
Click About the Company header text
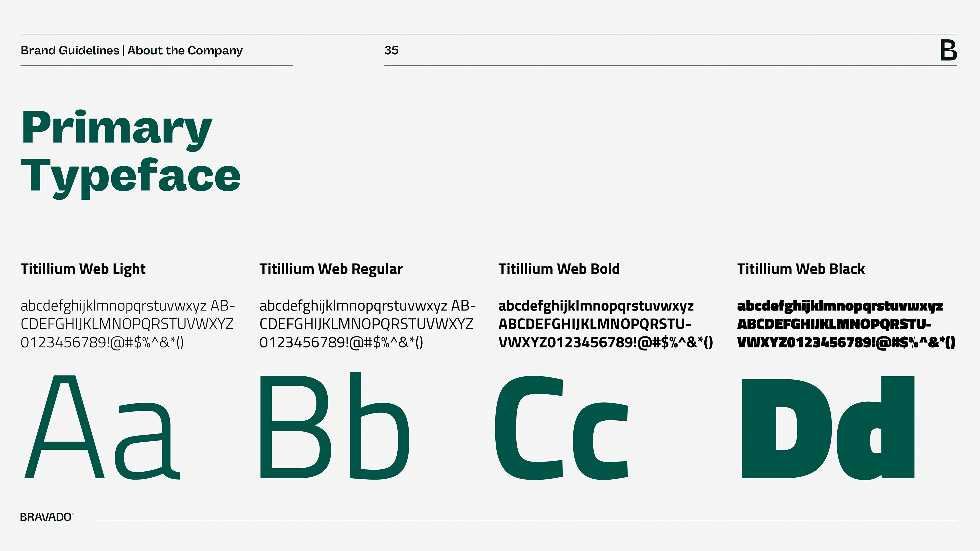tap(185, 50)
